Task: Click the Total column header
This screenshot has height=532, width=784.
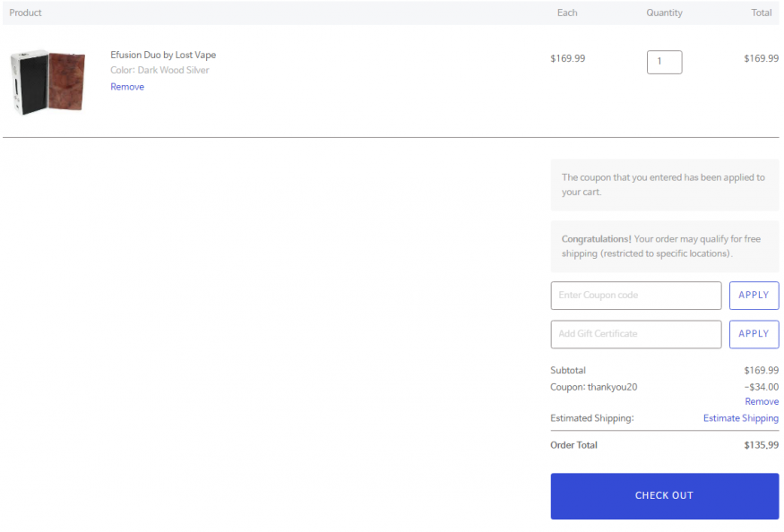Action: [x=762, y=13]
